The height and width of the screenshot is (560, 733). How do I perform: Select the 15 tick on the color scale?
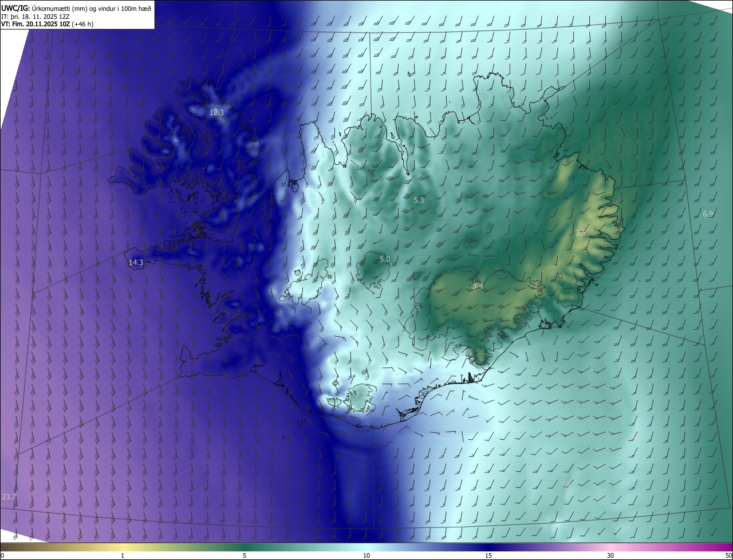tap(488, 555)
